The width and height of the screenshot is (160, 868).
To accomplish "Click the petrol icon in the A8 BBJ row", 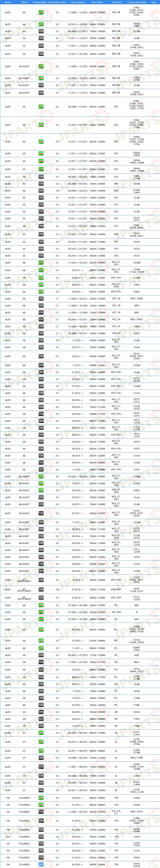I will (x=41, y=606).
